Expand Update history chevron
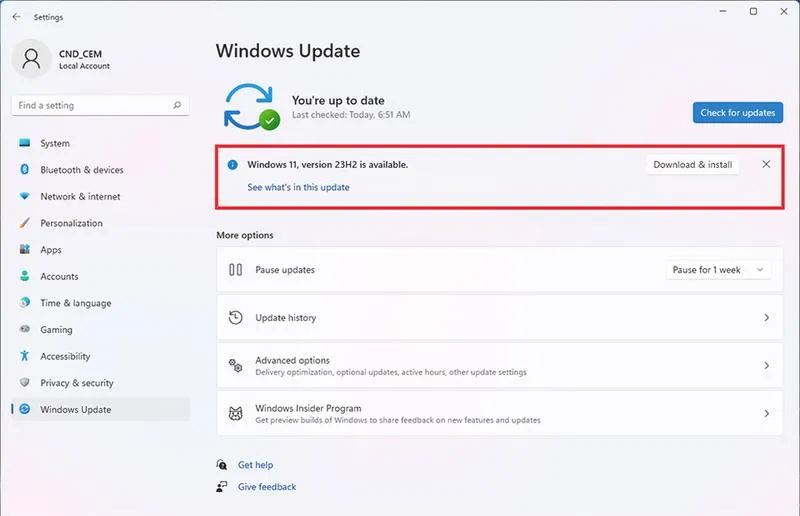This screenshot has height=516, width=800. pyautogui.click(x=766, y=317)
